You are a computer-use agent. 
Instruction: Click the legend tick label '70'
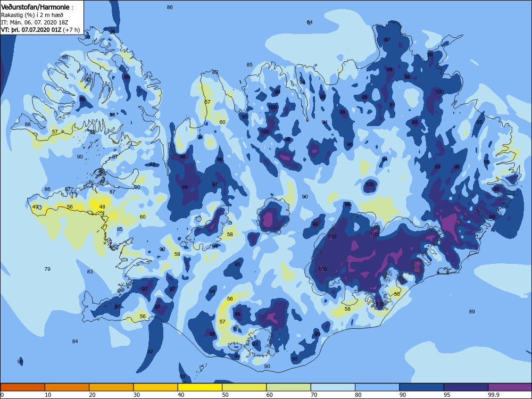click(x=314, y=395)
